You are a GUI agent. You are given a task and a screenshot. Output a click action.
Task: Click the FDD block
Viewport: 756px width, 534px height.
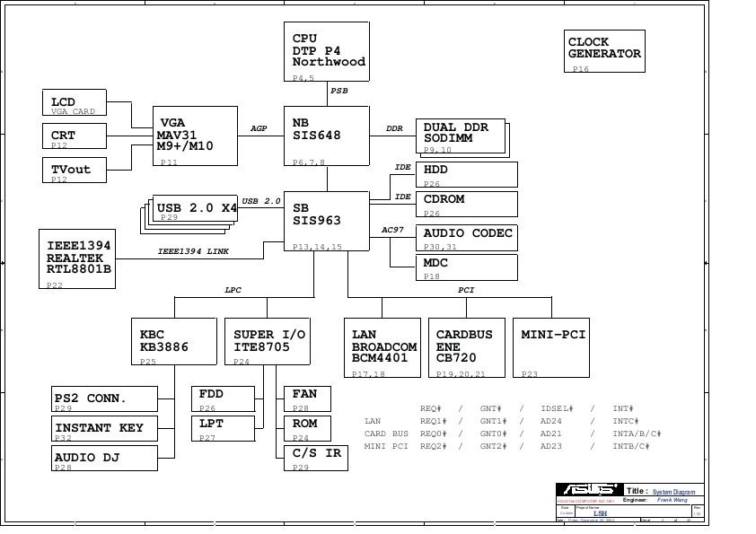(224, 399)
